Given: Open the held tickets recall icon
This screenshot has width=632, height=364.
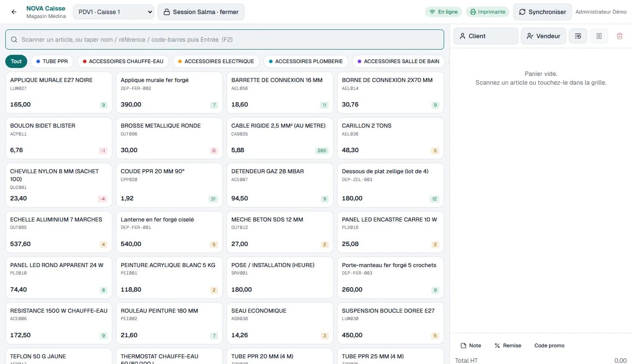Looking at the screenshot, I should coord(578,36).
